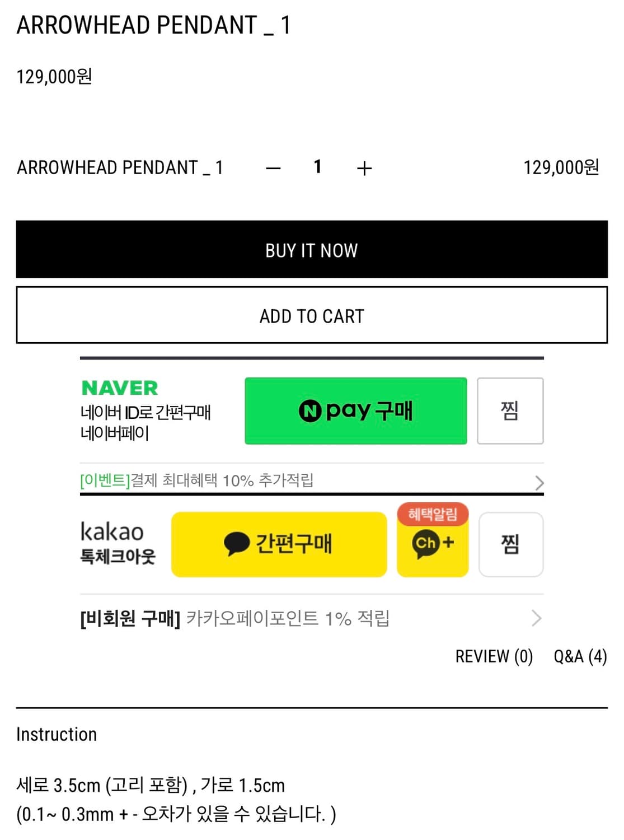The image size is (624, 840).
Task: Decrease quantity with the minus icon
Action: pos(273,168)
